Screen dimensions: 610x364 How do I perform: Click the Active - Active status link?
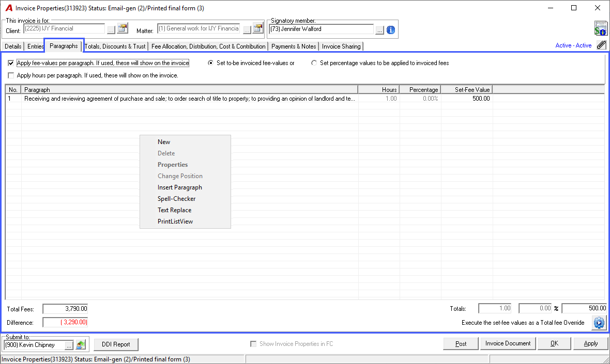tap(573, 45)
